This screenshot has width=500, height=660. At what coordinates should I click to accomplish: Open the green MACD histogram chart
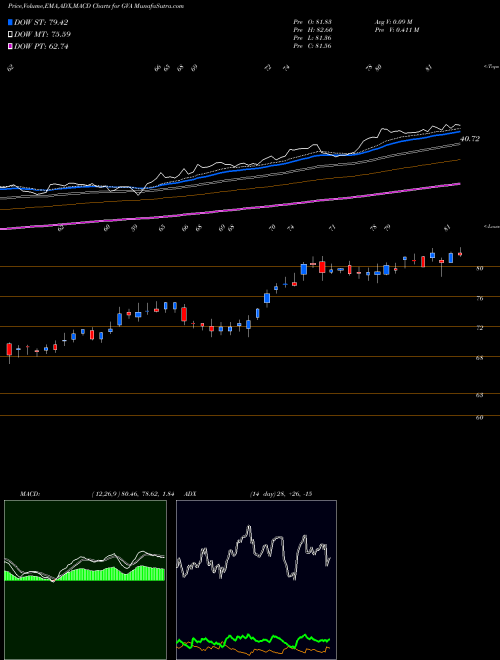(85, 580)
